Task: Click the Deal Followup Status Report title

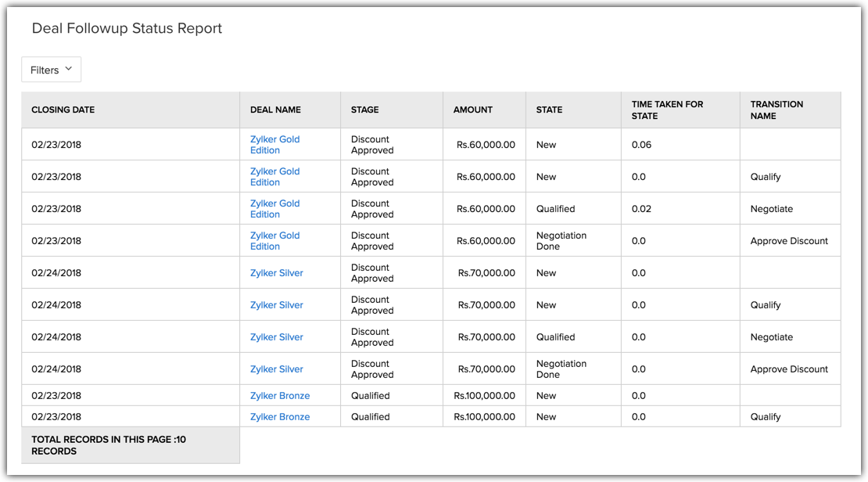Action: (x=127, y=28)
